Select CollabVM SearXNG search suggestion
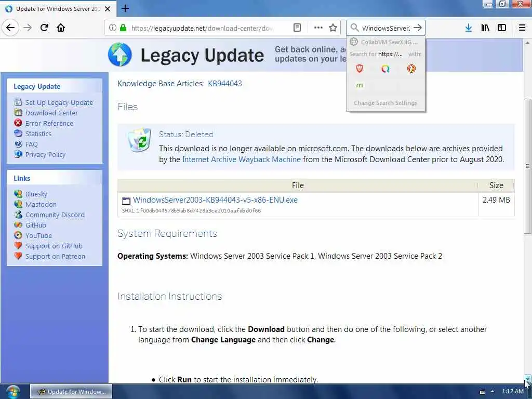The height and width of the screenshot is (399, 532). (385, 42)
